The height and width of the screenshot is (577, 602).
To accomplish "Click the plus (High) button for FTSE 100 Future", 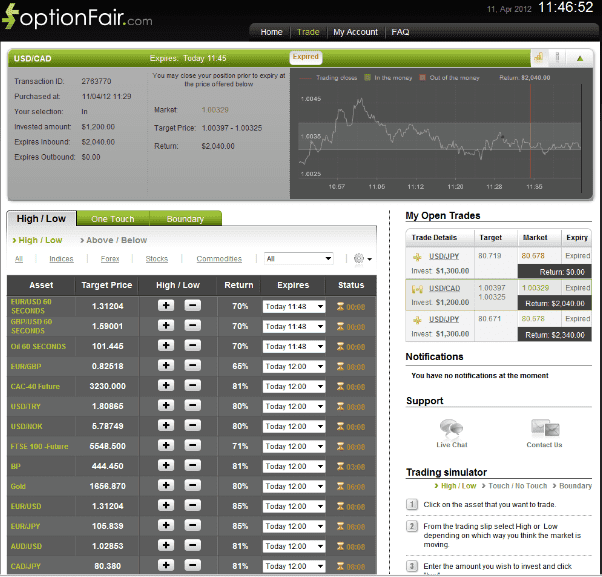I will click(x=166, y=445).
